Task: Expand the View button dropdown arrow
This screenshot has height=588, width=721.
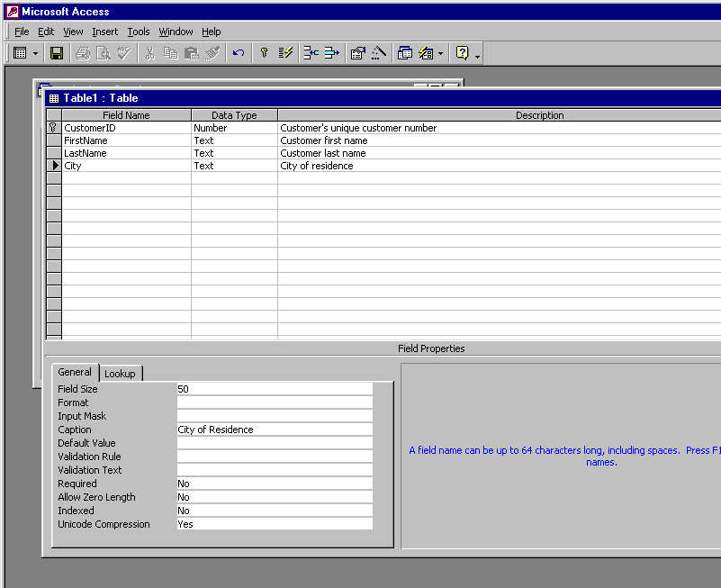Action: 35,53
